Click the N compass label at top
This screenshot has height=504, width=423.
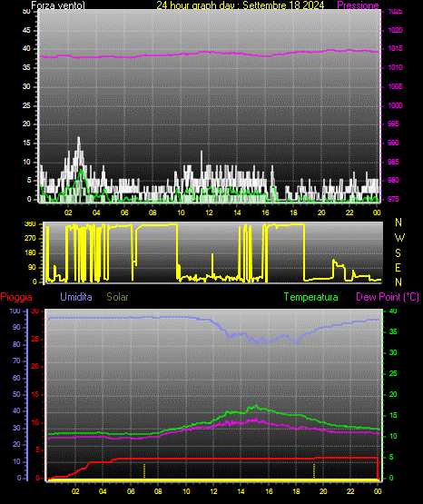click(x=398, y=222)
